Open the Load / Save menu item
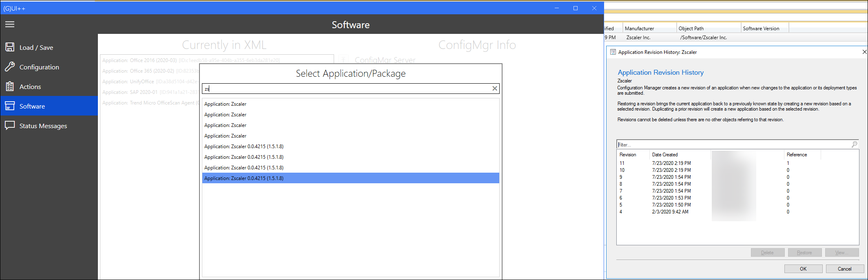 tap(49, 47)
